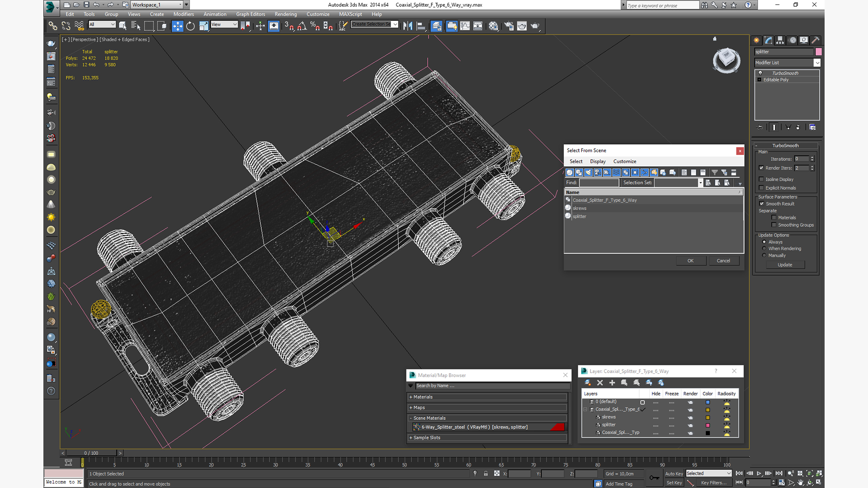Click the TurboSmooth Update button

click(785, 265)
